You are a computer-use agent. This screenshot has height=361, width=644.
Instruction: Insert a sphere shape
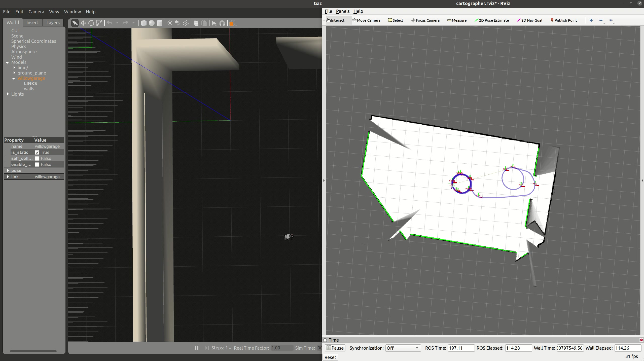pos(152,23)
